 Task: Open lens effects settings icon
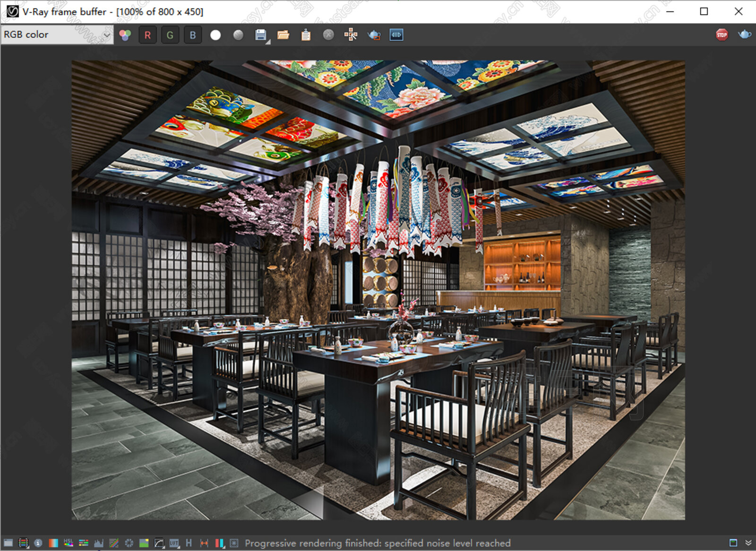234,543
